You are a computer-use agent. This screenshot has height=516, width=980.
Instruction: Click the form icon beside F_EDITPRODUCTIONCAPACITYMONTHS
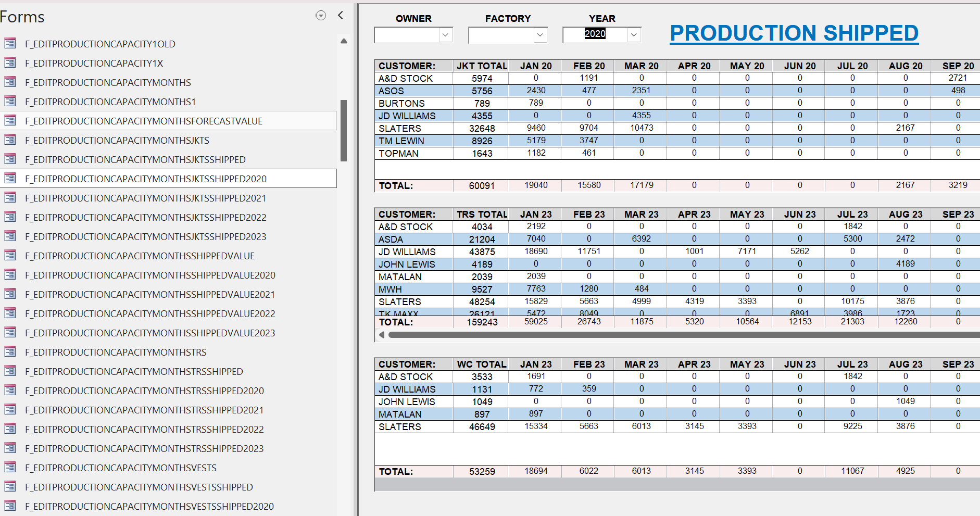tap(10, 82)
